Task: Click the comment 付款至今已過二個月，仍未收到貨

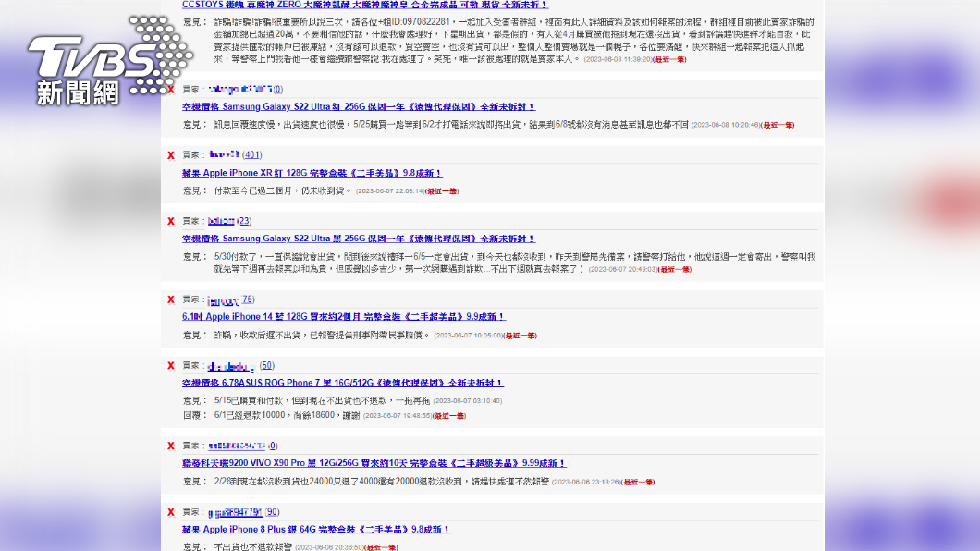Action: pos(283,190)
